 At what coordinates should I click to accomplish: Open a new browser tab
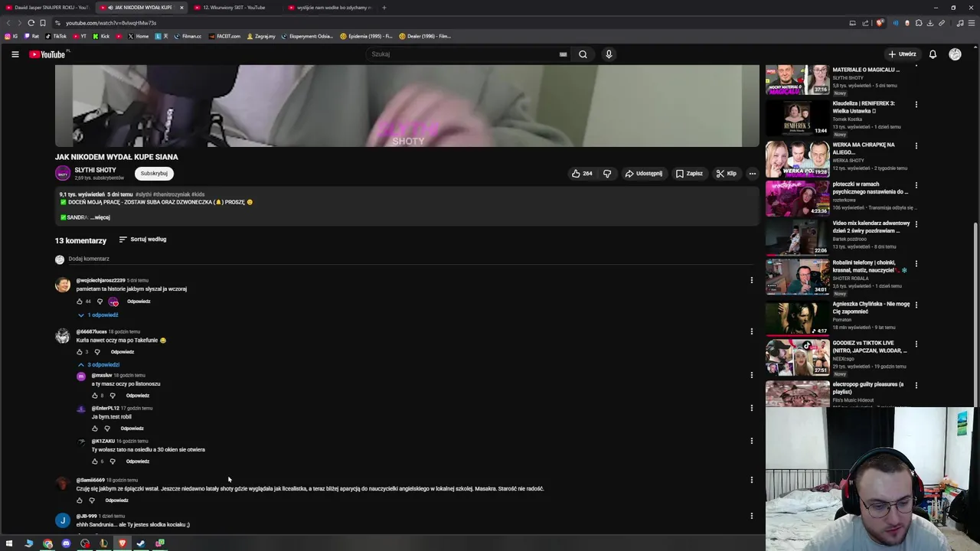point(384,8)
